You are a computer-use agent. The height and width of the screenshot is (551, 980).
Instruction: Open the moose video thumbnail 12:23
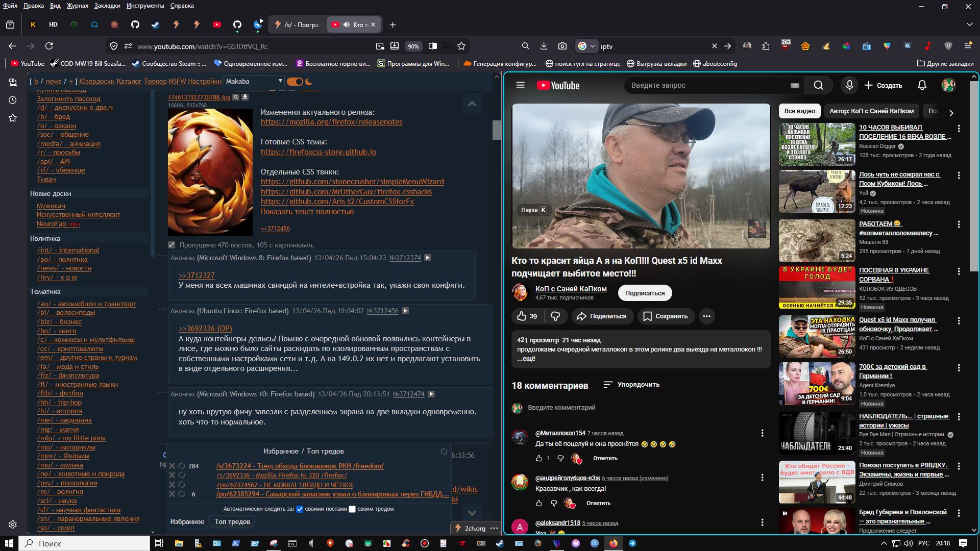tap(817, 191)
